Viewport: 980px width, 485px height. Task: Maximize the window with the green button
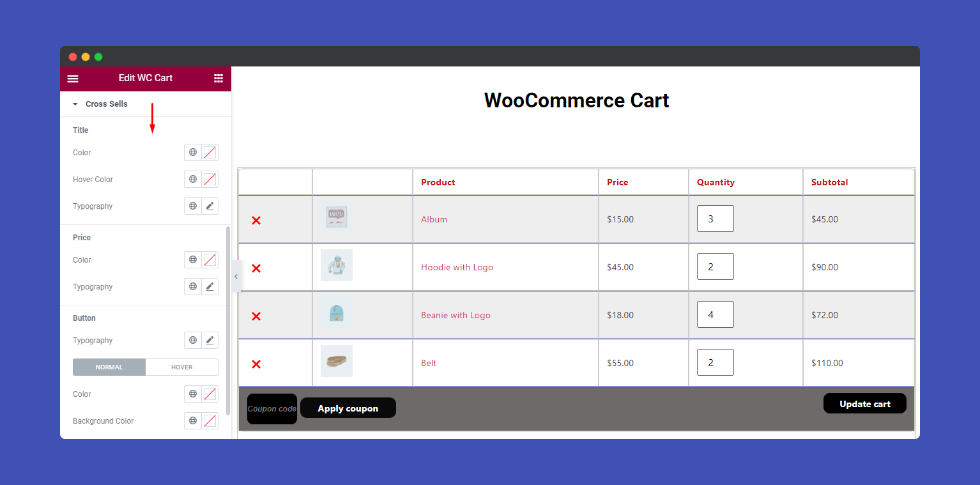click(x=98, y=57)
